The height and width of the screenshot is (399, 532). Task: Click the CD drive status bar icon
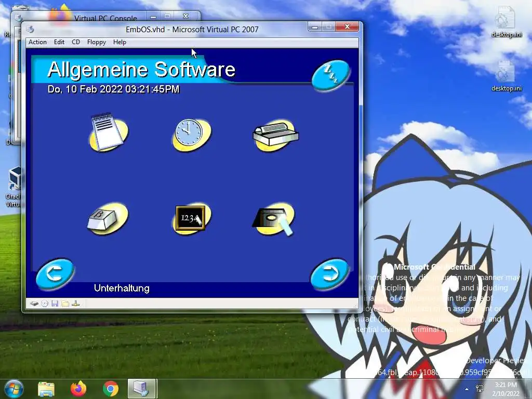[x=45, y=303]
